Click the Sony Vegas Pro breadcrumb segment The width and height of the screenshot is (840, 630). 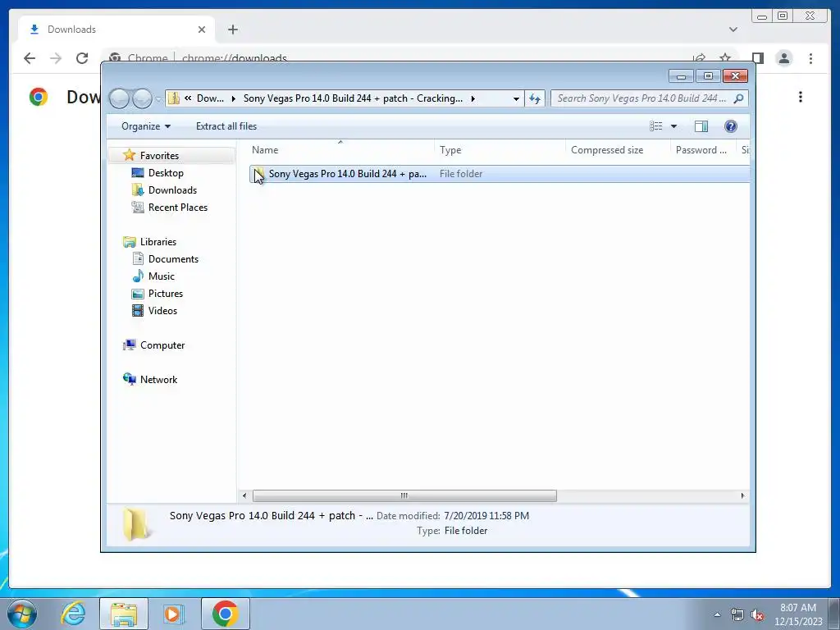click(x=353, y=98)
